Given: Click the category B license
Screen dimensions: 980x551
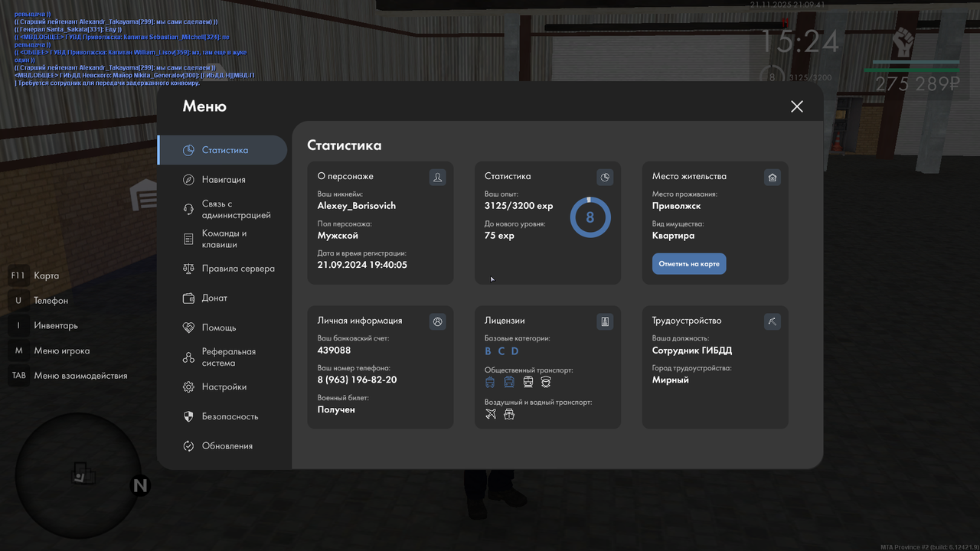Looking at the screenshot, I should click(488, 351).
